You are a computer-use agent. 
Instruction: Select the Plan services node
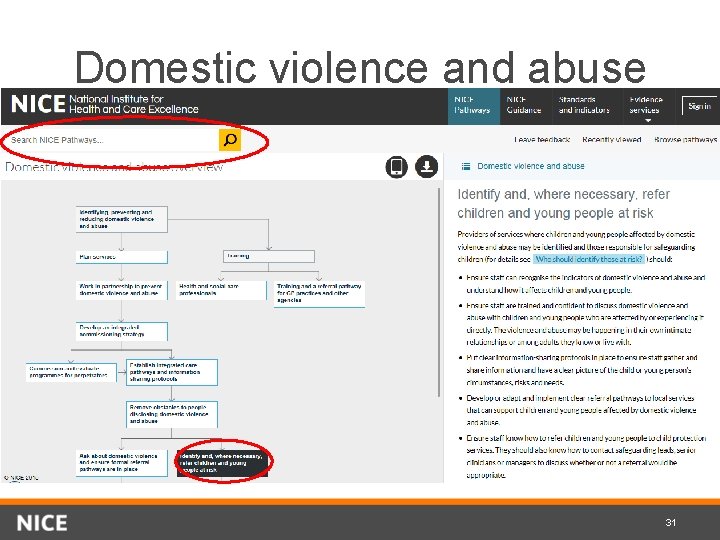click(122, 257)
